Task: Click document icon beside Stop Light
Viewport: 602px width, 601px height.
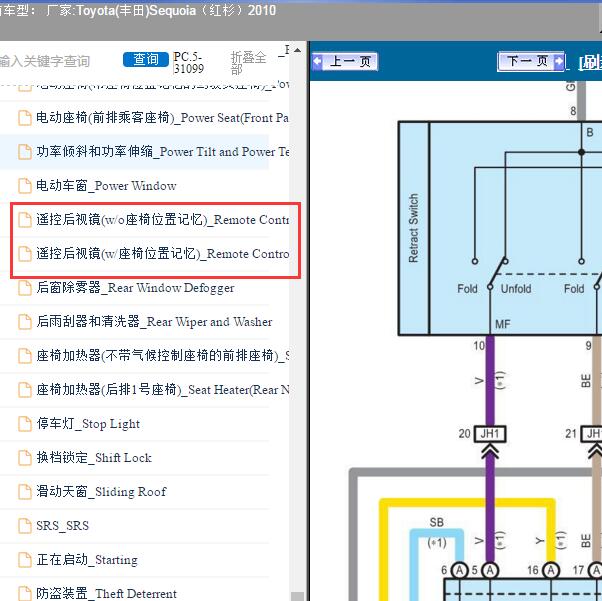Action: click(25, 424)
